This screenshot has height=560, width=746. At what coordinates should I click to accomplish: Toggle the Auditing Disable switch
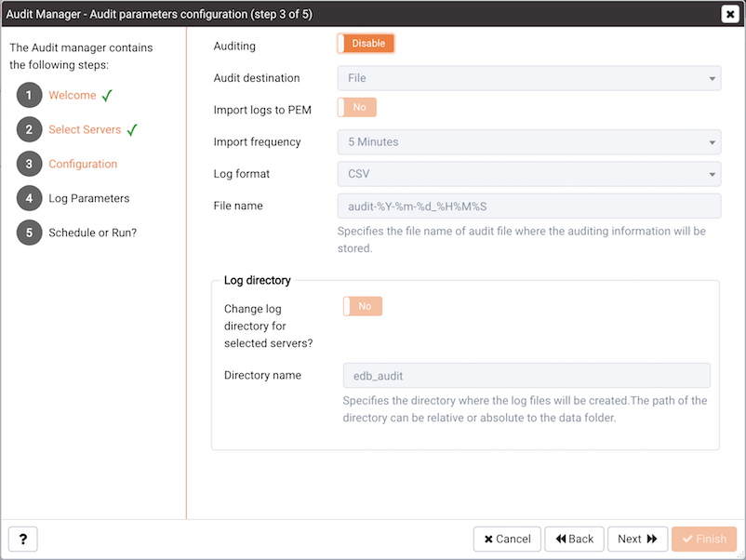[366, 44]
